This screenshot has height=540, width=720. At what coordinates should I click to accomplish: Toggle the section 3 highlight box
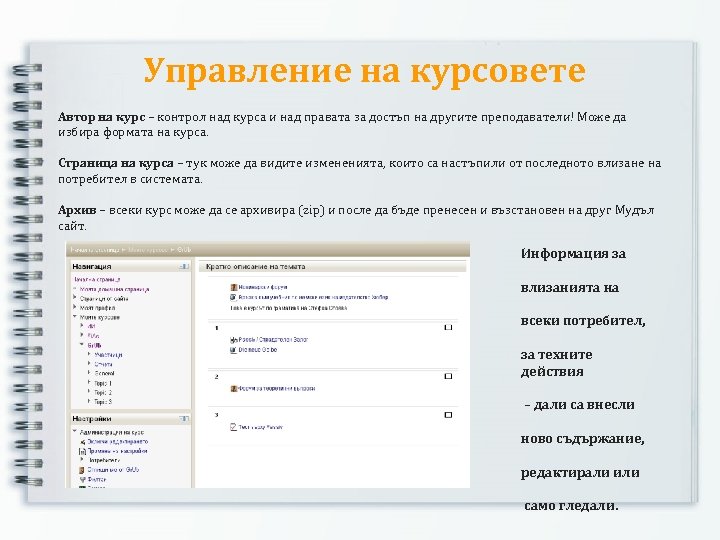pos(449,415)
